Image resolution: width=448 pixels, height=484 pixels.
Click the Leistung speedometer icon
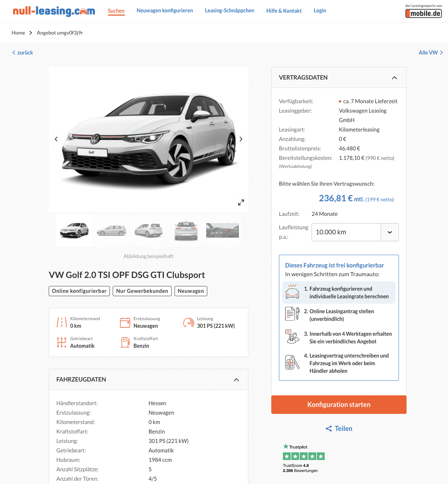click(x=189, y=322)
